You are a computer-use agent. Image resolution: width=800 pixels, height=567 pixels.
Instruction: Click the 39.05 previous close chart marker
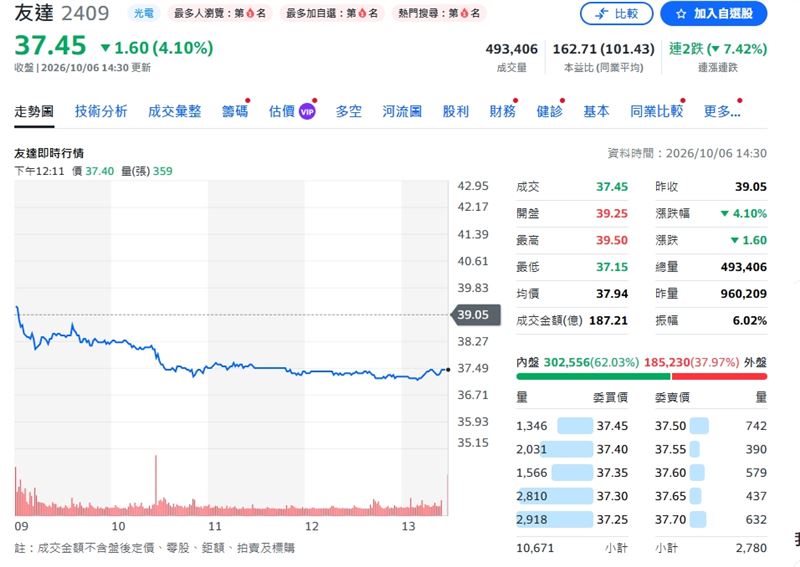[x=476, y=315]
